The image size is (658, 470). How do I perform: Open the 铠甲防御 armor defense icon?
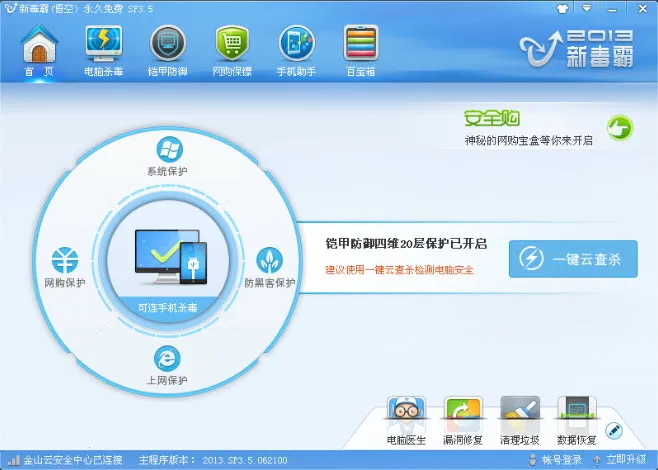tap(168, 44)
